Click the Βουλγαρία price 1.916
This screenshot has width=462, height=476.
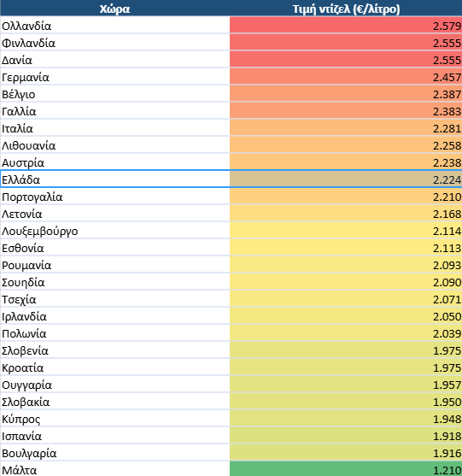point(346,453)
